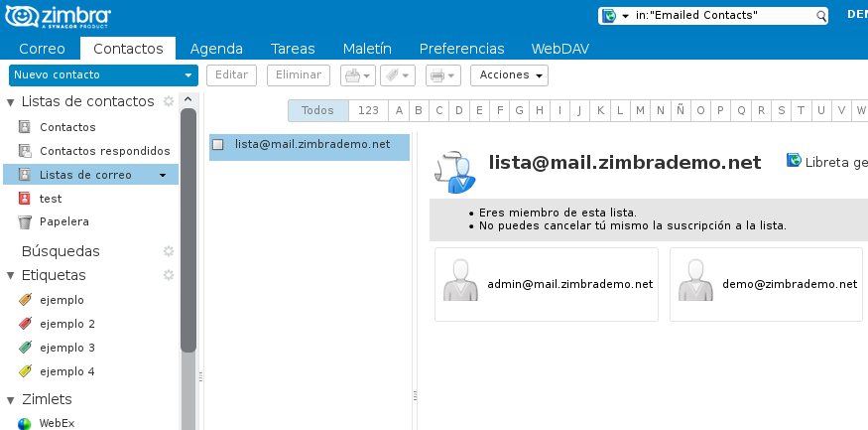Screen dimensions: 868x430
Task: Open the print options dropdown arrow
Action: coord(451,75)
